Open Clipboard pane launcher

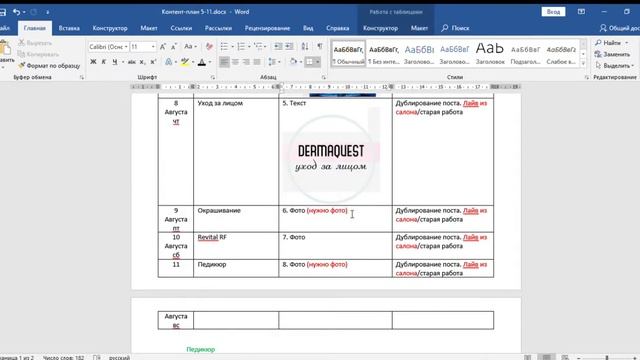pyautogui.click(x=82, y=77)
